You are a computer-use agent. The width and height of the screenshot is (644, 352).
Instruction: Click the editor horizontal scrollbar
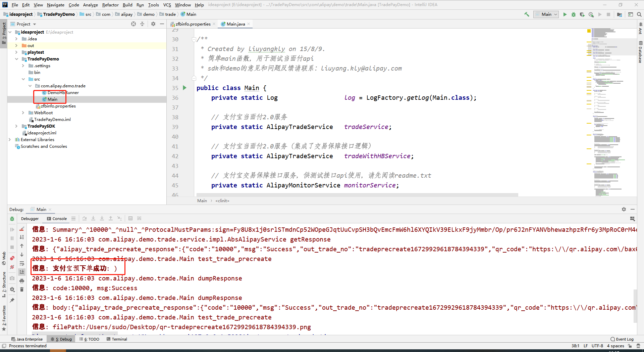[357, 195]
